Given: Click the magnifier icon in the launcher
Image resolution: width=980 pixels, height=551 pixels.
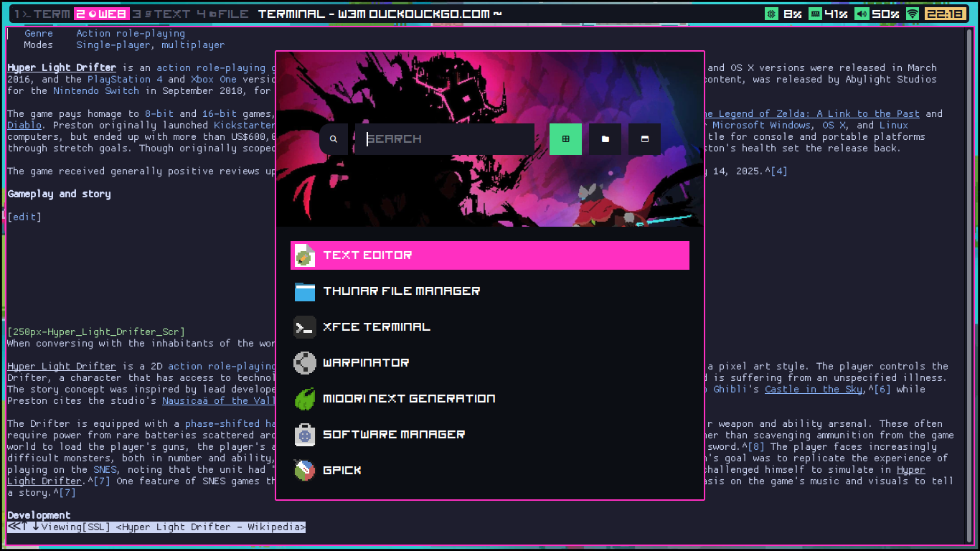Looking at the screenshot, I should pos(334,139).
